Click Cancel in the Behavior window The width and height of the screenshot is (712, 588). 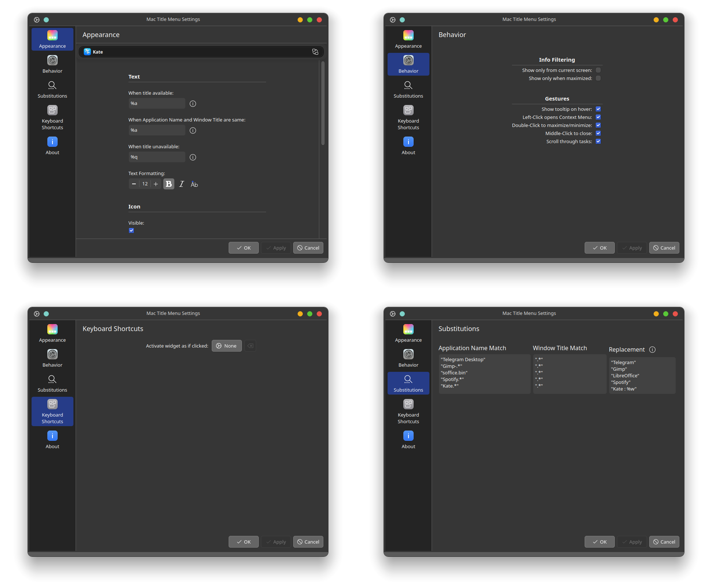pyautogui.click(x=664, y=248)
